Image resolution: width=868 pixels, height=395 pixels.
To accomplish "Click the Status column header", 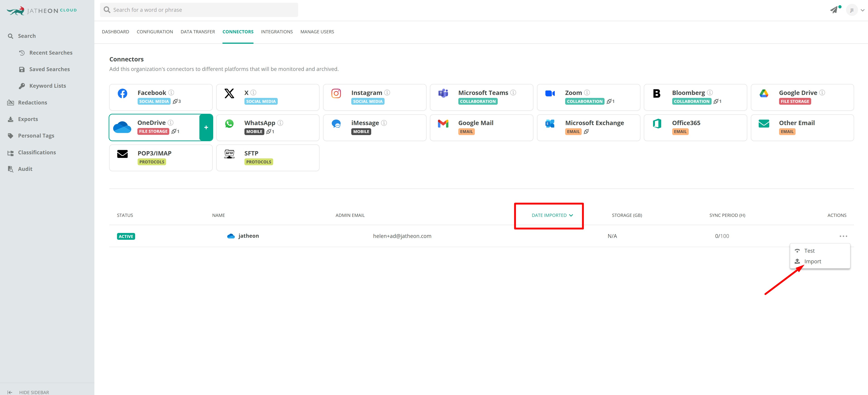I will coord(125,216).
